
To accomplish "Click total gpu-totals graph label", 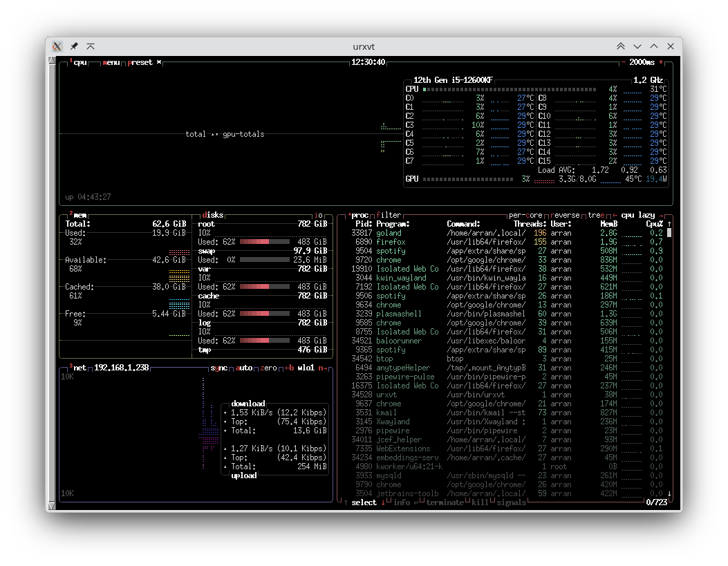I will point(225,134).
